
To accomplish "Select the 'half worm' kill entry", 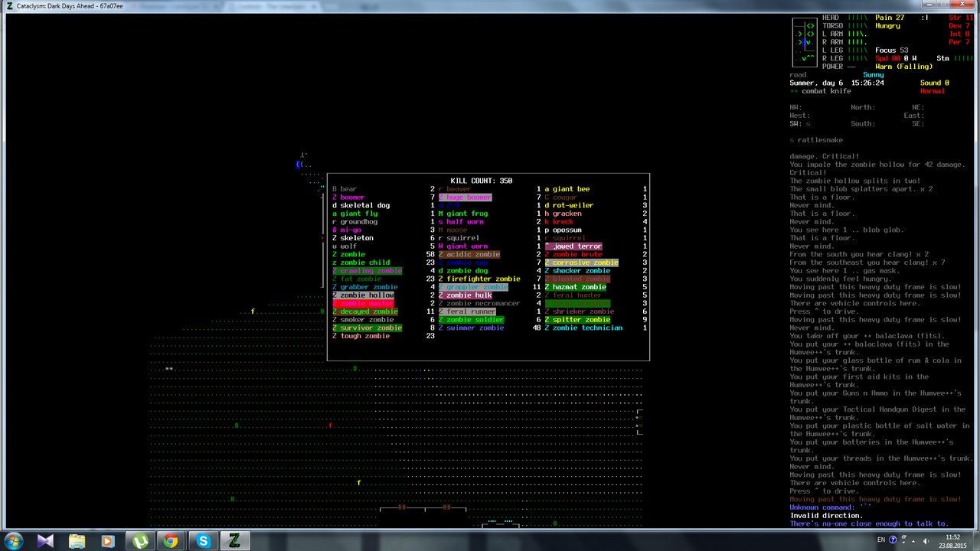I will pyautogui.click(x=461, y=222).
